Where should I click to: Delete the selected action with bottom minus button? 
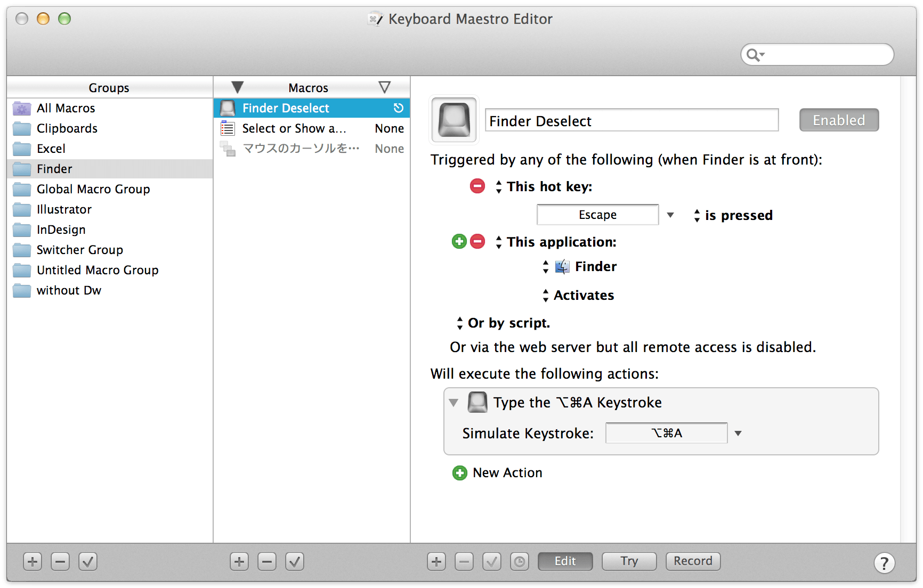(464, 561)
